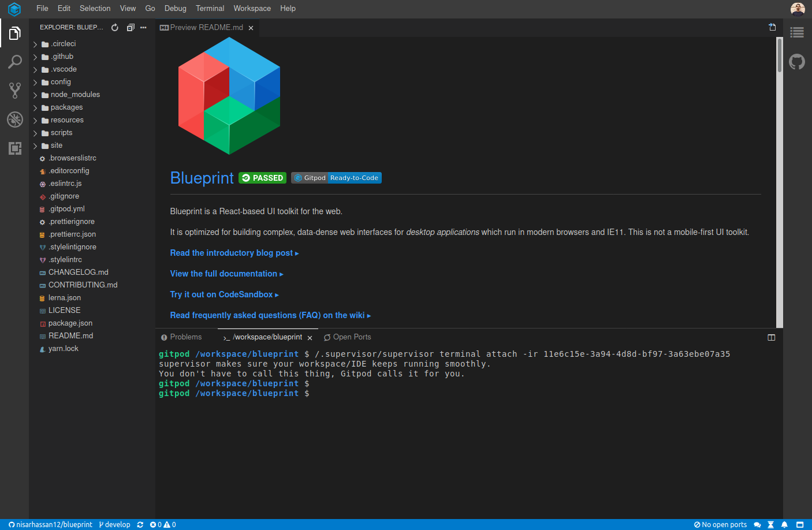This screenshot has height=530, width=812.
Task: Expand the .github folder
Action: 60,56
